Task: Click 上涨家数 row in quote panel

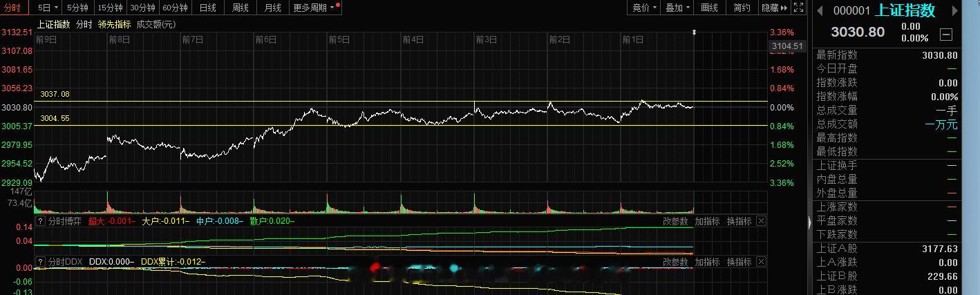Action: click(887, 207)
